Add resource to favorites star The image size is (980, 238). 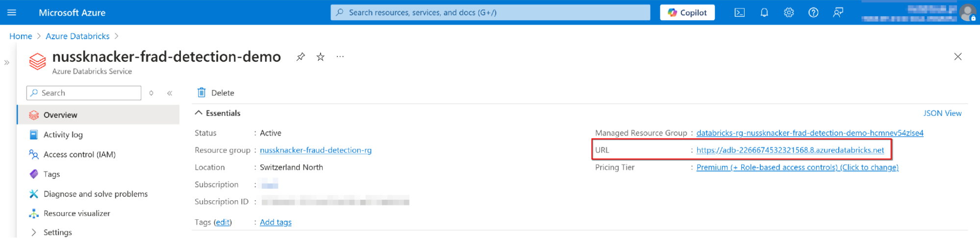[x=321, y=57]
